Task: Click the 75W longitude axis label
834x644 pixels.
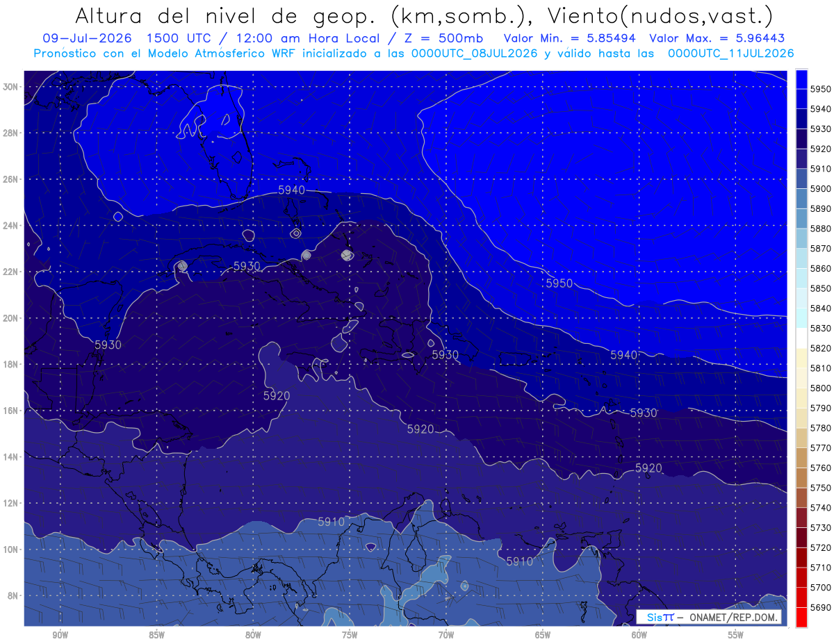Action: [350, 635]
